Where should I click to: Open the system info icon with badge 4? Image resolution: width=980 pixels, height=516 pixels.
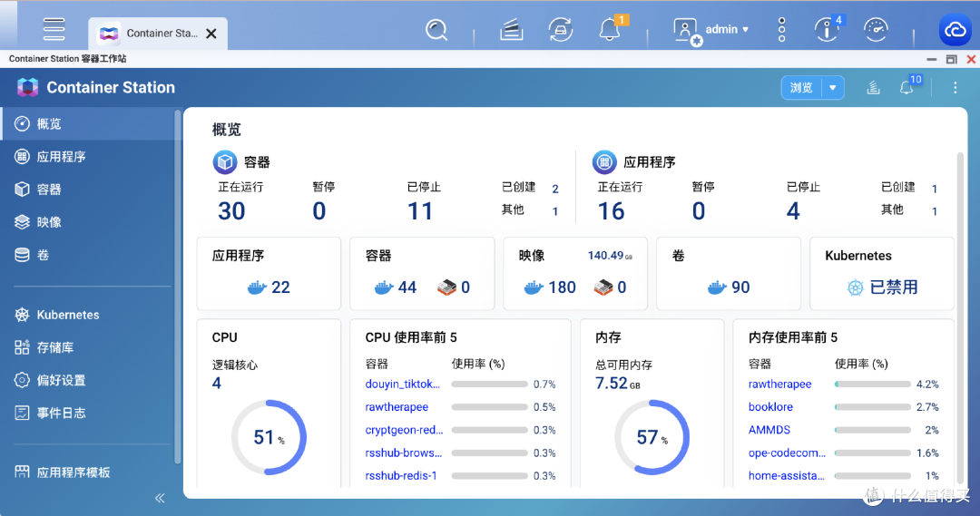tap(828, 29)
